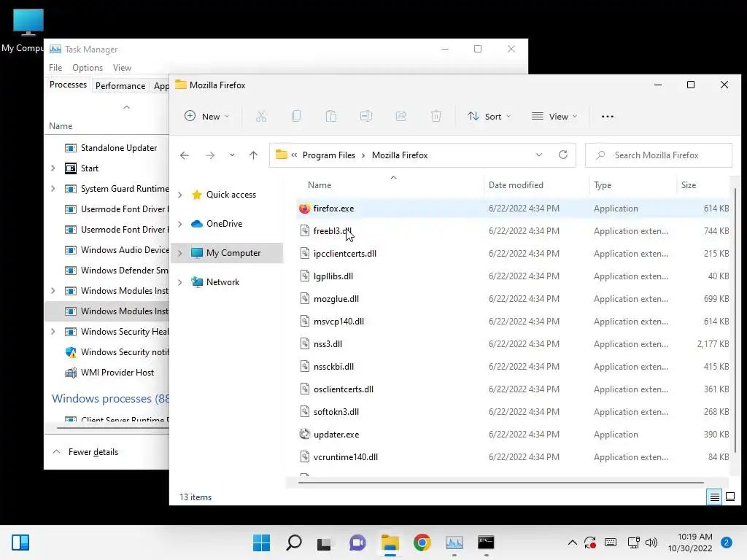Switch to Performance tab in Task Manager
This screenshot has height=560, width=747.
(x=120, y=86)
